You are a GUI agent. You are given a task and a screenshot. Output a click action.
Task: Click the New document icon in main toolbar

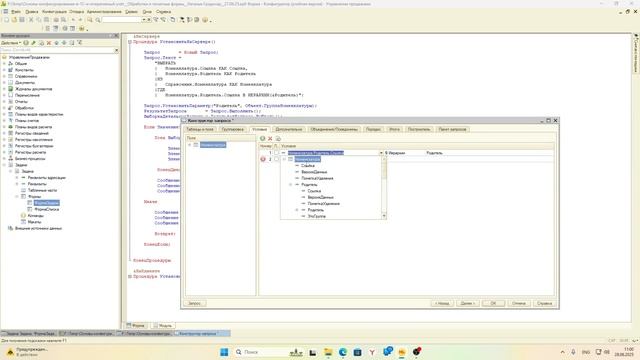pyautogui.click(x=7, y=20)
